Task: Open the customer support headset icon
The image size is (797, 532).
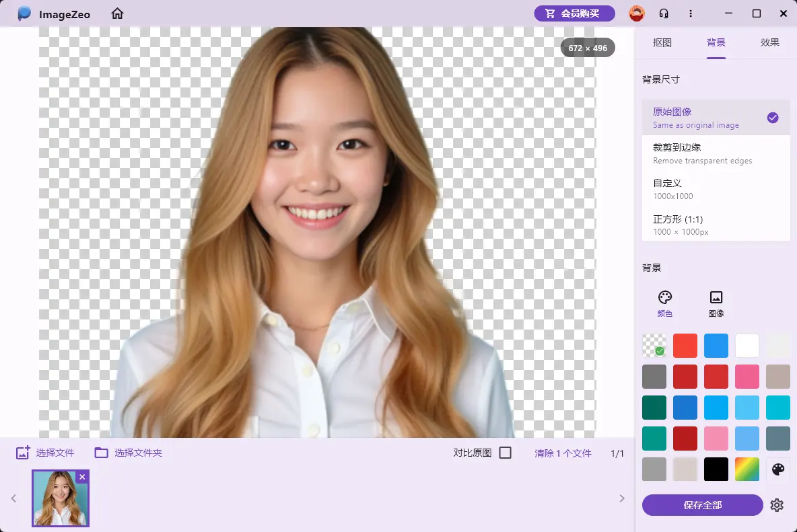Action: point(664,13)
